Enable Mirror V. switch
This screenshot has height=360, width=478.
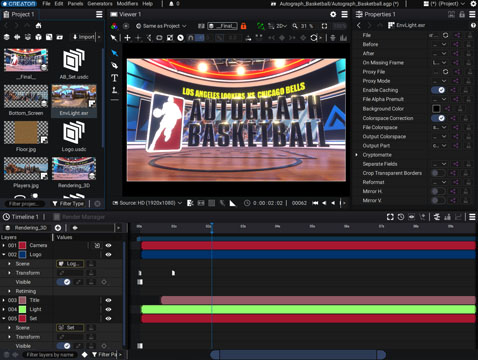tap(438, 200)
